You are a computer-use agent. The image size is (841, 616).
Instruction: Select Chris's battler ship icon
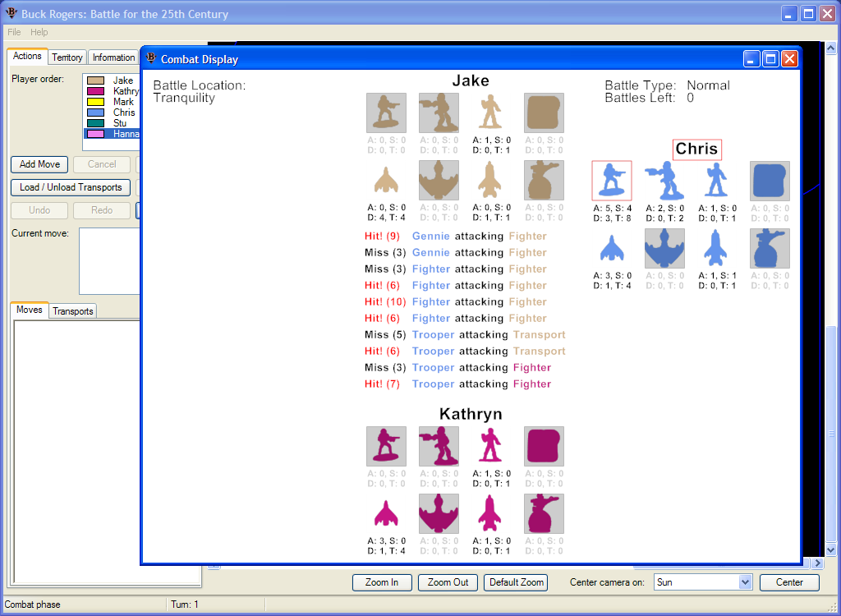click(664, 248)
